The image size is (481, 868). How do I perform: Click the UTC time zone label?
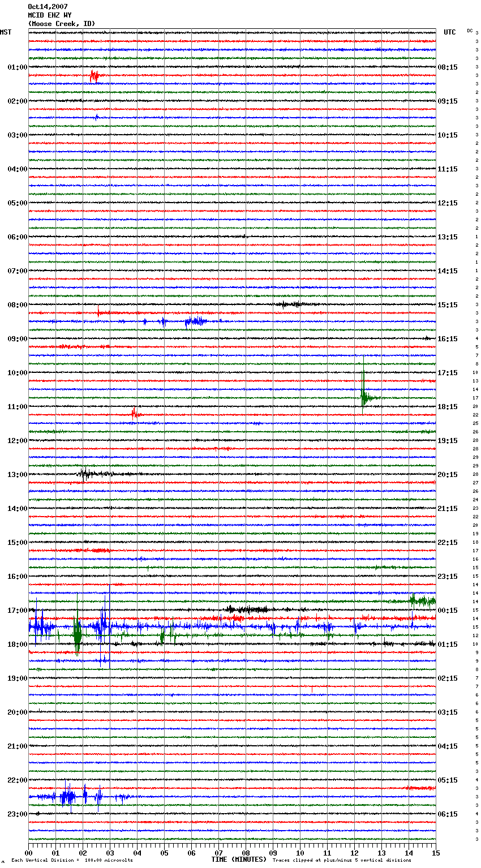[449, 32]
